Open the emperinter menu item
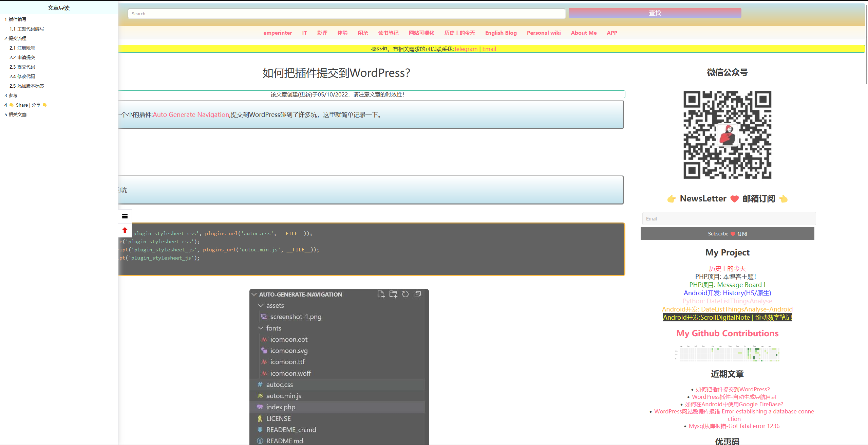The height and width of the screenshot is (445, 868). pyautogui.click(x=278, y=33)
